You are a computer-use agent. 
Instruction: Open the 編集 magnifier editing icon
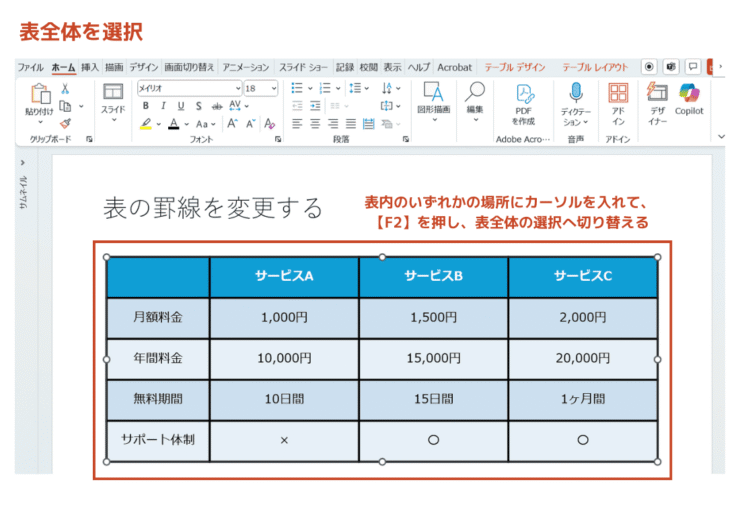[475, 92]
